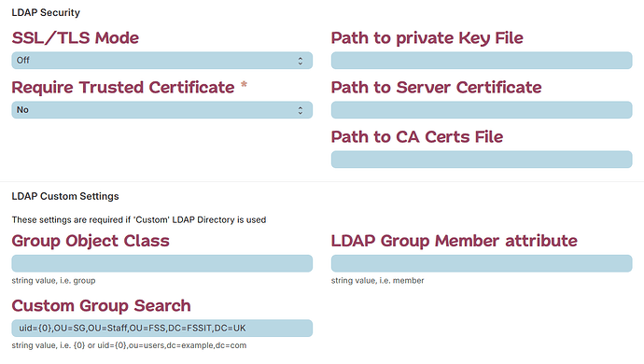This screenshot has height=364, width=644.
Task: Focus the Path to CA Certs File field
Action: click(x=482, y=160)
